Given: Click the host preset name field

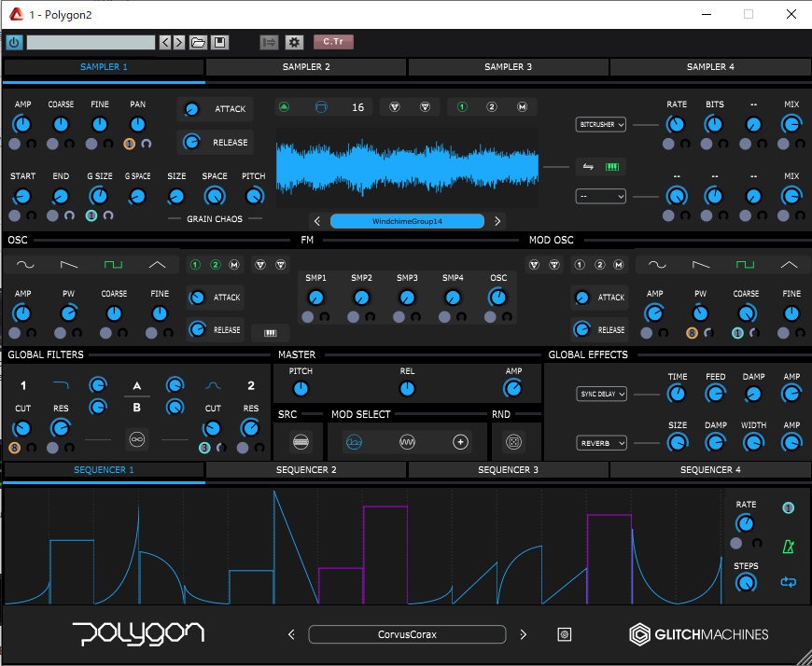Looking at the screenshot, I should pyautogui.click(x=91, y=42).
